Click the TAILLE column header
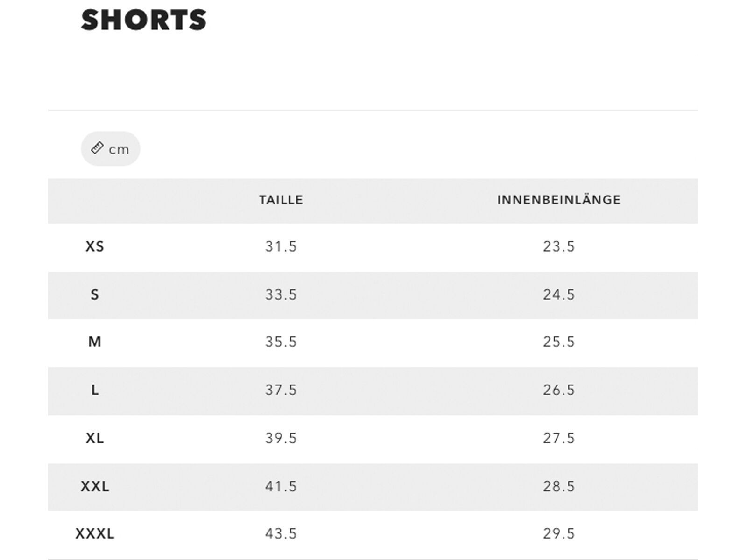Image resolution: width=747 pixels, height=560 pixels. coord(280,200)
